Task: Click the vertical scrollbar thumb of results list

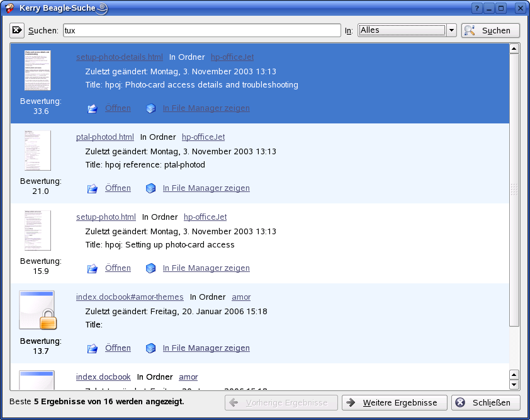Action: [x=514, y=190]
